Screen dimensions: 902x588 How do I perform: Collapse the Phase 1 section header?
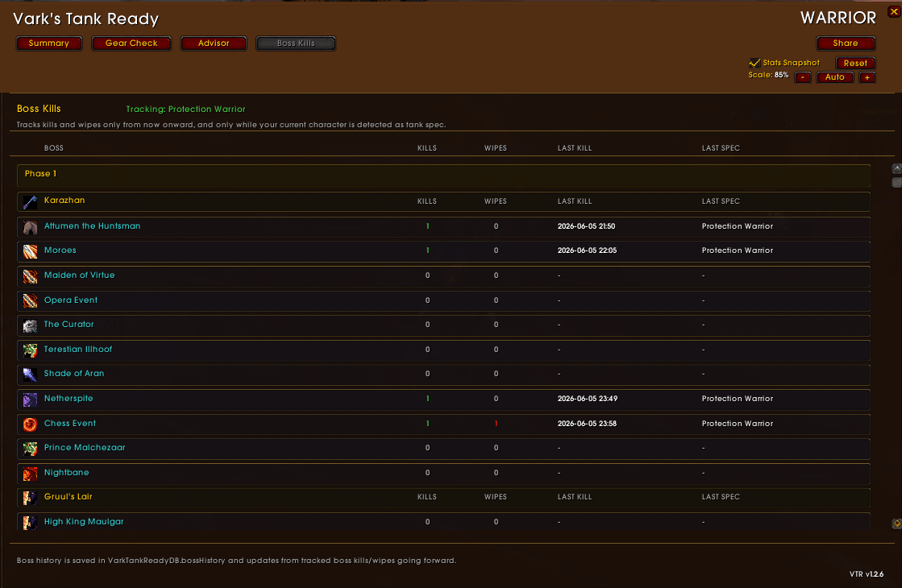pyautogui.click(x=443, y=176)
